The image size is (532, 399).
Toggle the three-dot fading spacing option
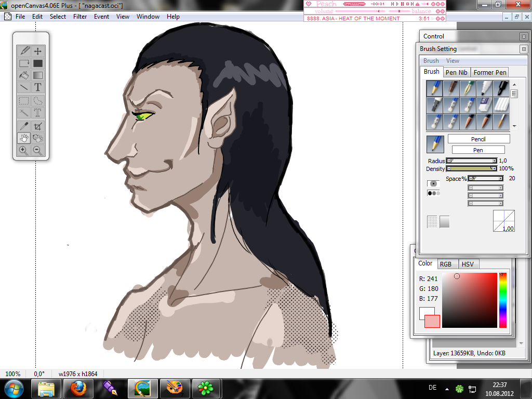pyautogui.click(x=433, y=193)
